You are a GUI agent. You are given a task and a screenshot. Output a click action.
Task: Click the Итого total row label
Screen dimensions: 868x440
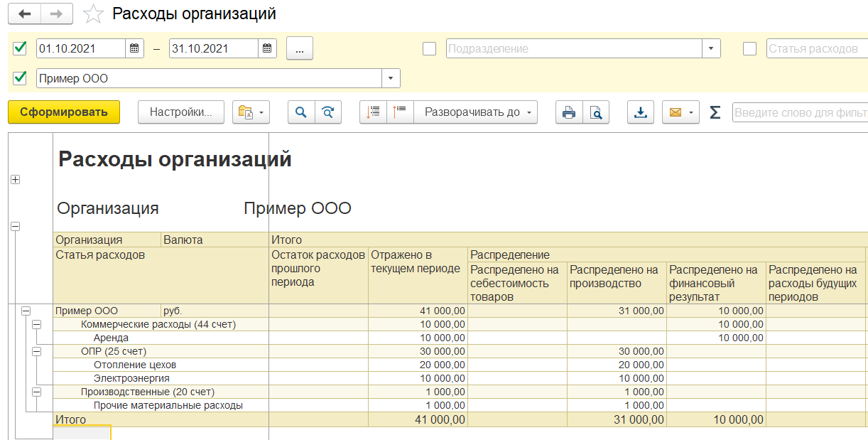point(71,419)
